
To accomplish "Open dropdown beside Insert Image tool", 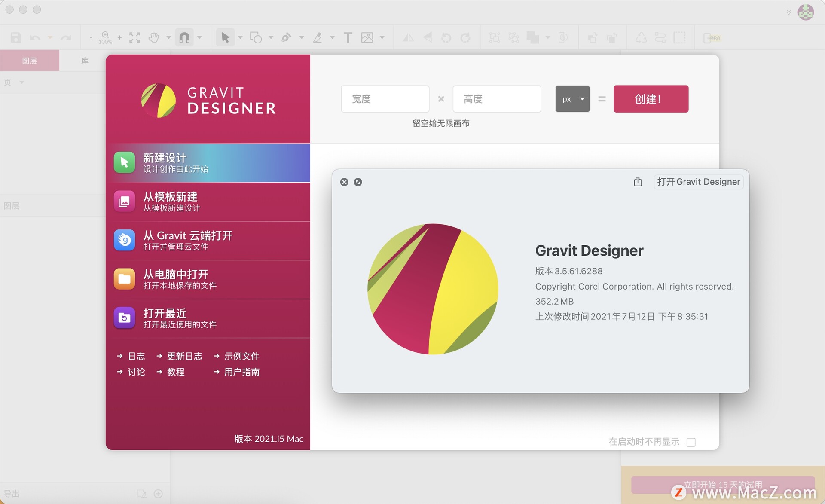I will pos(382,38).
